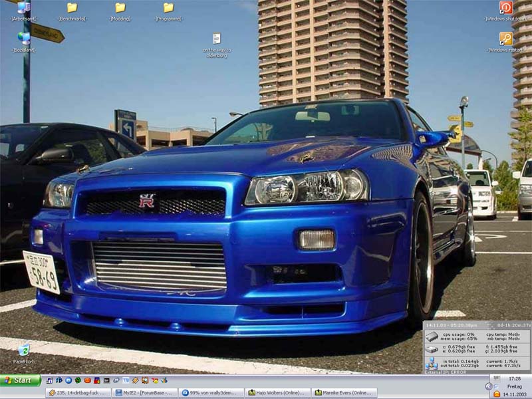Image resolution: width=532 pixels, height=399 pixels.
Task: Open the ]Arbeitsamt[ desktop icon
Action: [23, 11]
